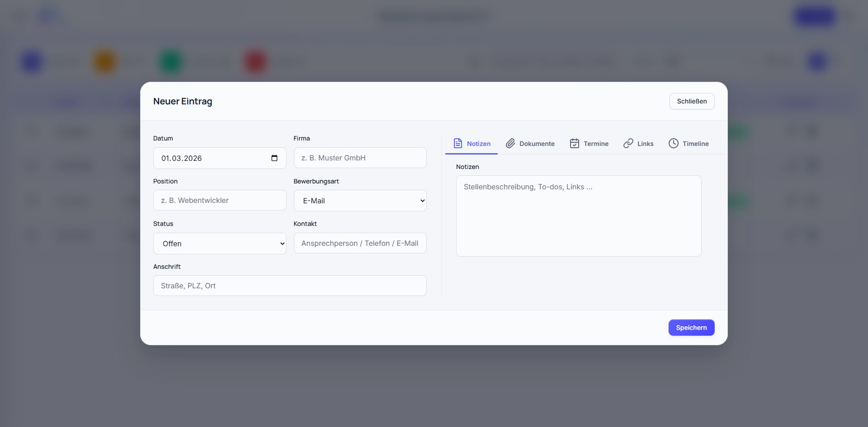Show the Timeline tab label
The image size is (868, 427).
[x=695, y=144]
